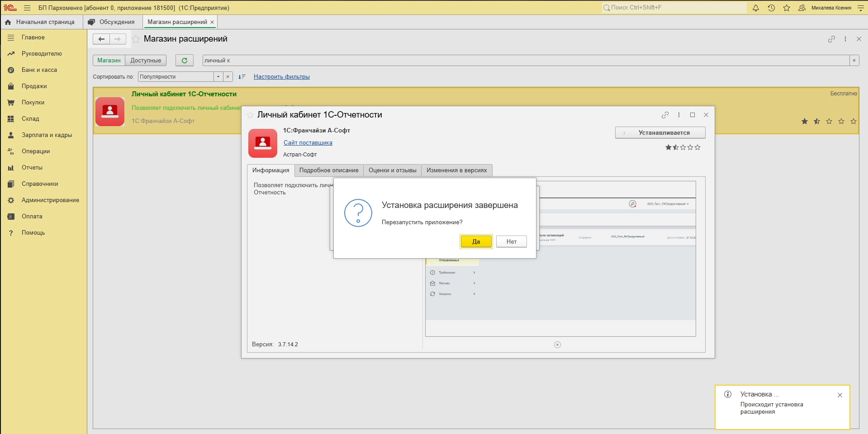Open more options dots in extension dialog
The height and width of the screenshot is (434, 868).
click(x=679, y=115)
